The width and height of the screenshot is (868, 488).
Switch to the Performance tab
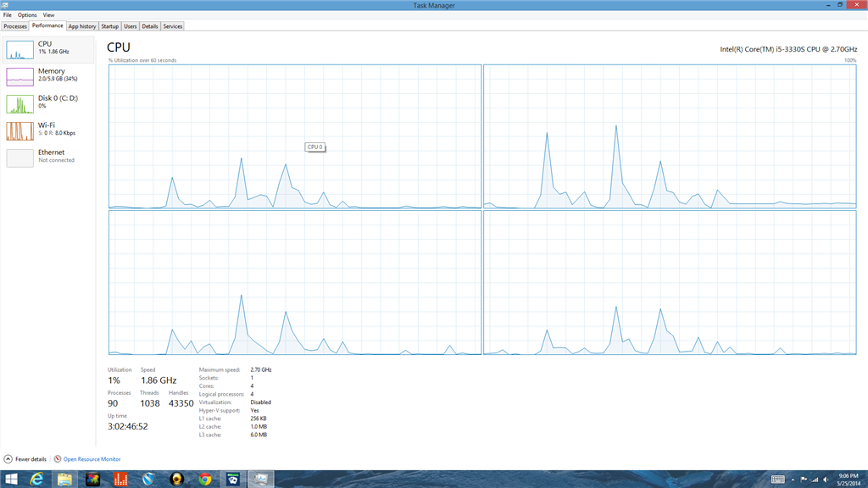[x=47, y=25]
